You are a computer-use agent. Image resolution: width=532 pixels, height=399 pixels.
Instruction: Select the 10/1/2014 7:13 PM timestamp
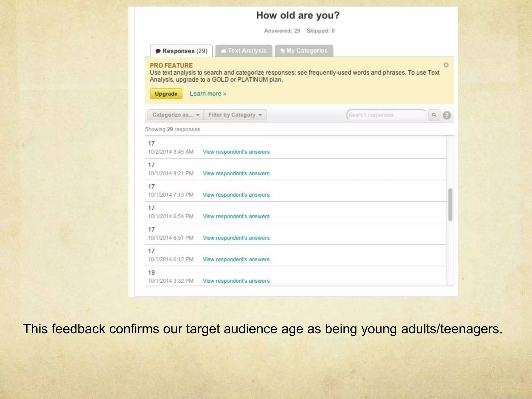[171, 195]
